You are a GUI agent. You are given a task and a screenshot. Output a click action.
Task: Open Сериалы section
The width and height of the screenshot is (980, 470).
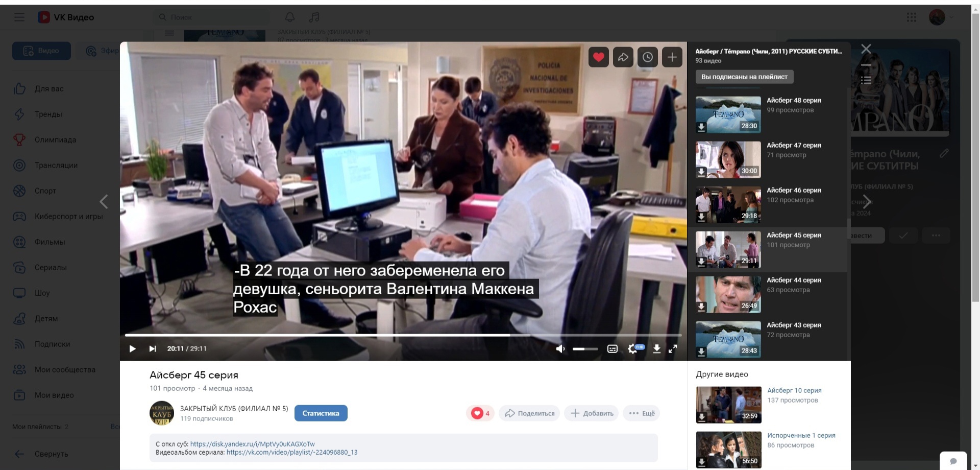51,267
